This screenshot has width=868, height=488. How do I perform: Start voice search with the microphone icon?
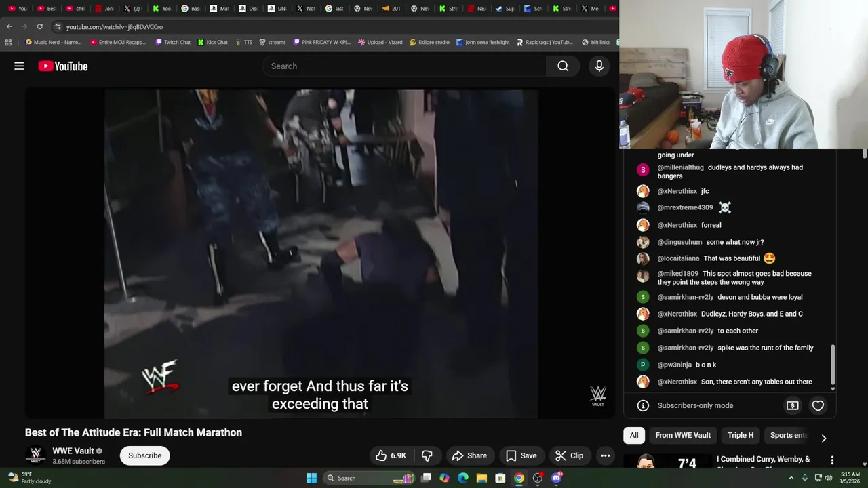pos(599,66)
